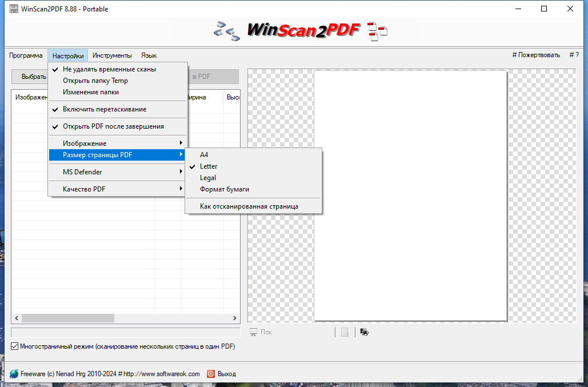Toggle Включить перетаскивание option

click(118, 109)
